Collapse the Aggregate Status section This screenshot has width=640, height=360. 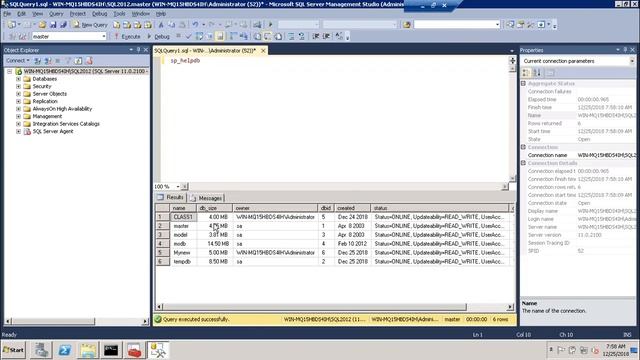[x=523, y=83]
